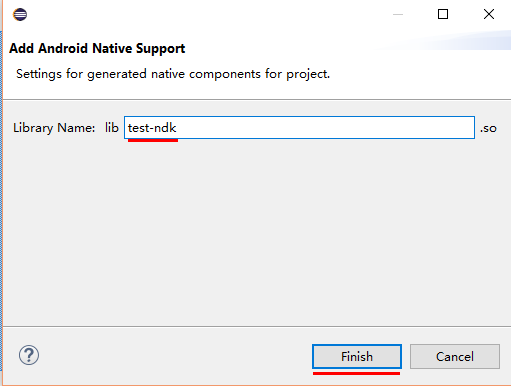Place cursor on the test-ndk text
This screenshot has height=386, width=511.
[x=152, y=128]
